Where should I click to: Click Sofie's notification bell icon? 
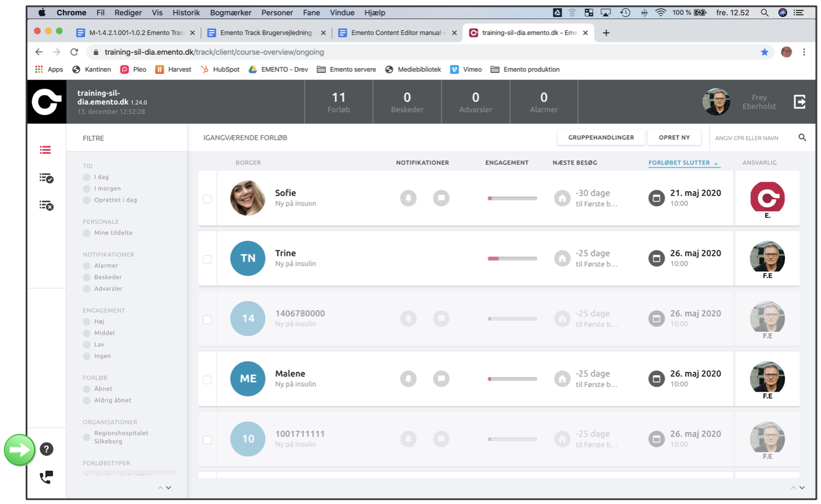(408, 198)
